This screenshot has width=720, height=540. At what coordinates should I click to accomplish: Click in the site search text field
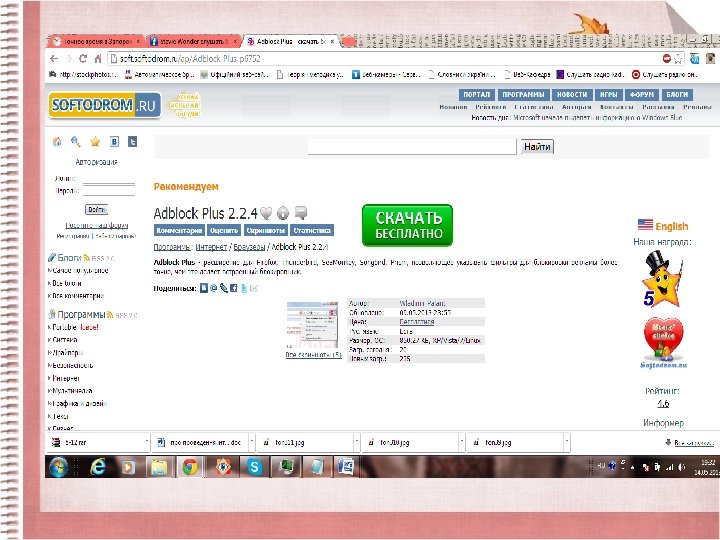[412, 146]
